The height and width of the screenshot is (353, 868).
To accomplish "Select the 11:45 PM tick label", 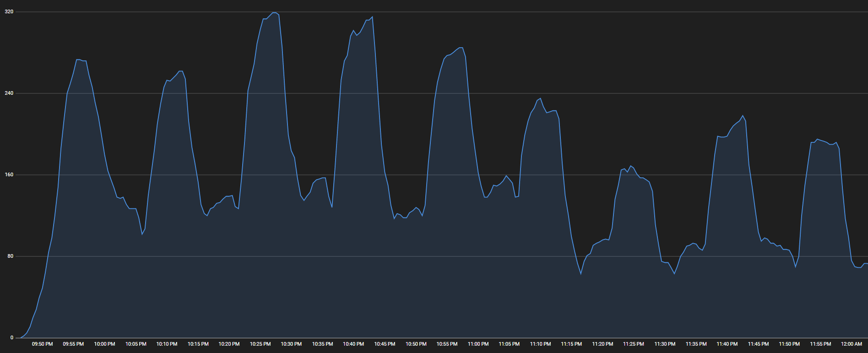I will click(x=758, y=344).
